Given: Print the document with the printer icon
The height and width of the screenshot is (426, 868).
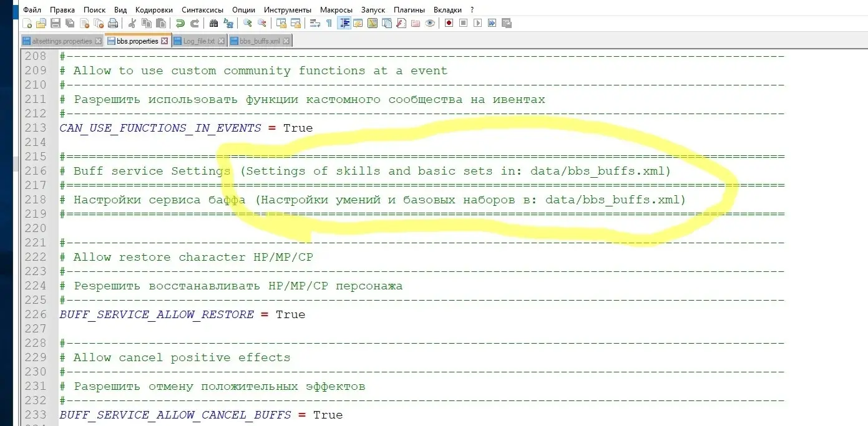Looking at the screenshot, I should coord(113,23).
